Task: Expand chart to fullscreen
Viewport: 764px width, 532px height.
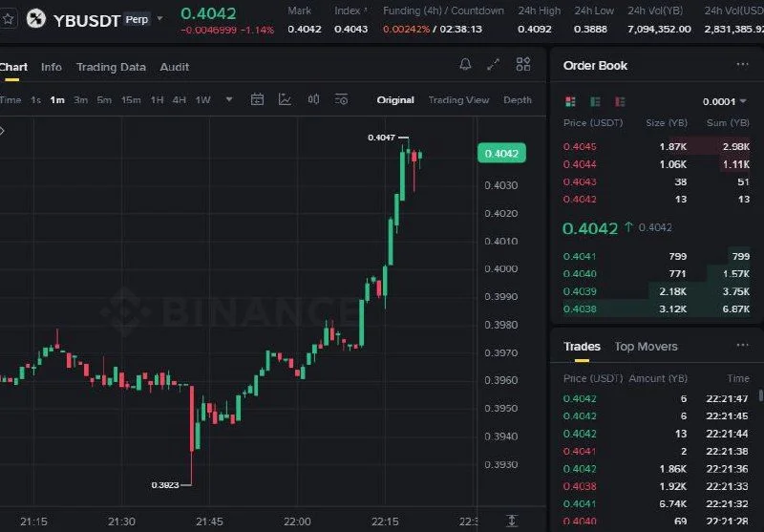Action: coord(494,64)
